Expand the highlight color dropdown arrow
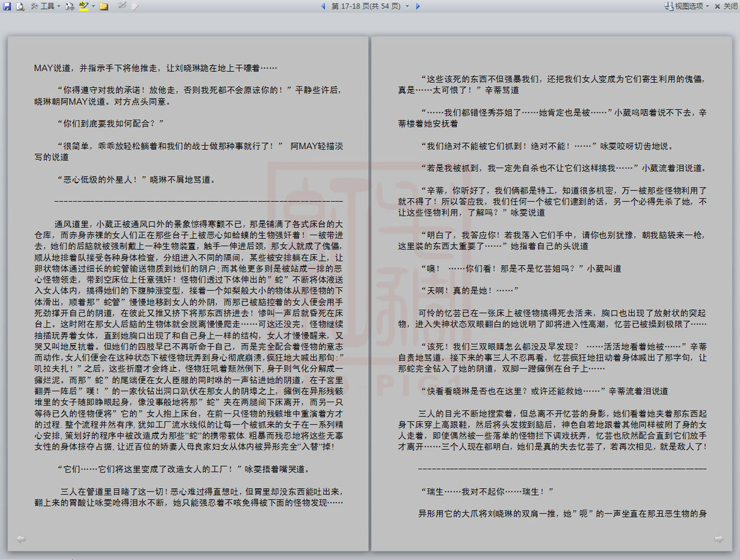 click(x=93, y=6)
